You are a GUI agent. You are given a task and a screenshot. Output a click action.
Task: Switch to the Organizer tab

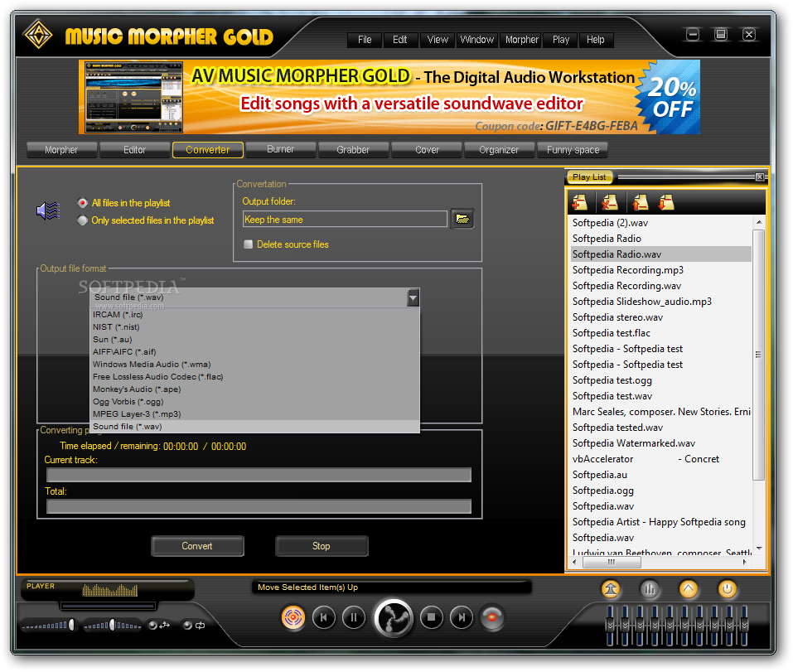click(x=499, y=150)
